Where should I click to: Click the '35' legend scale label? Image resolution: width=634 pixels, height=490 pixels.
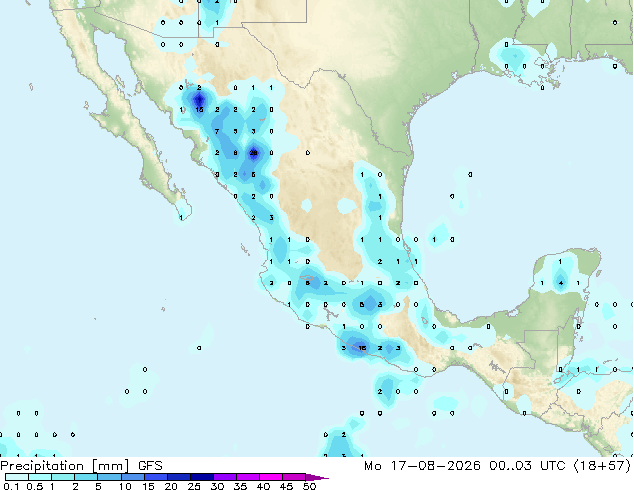(x=240, y=486)
